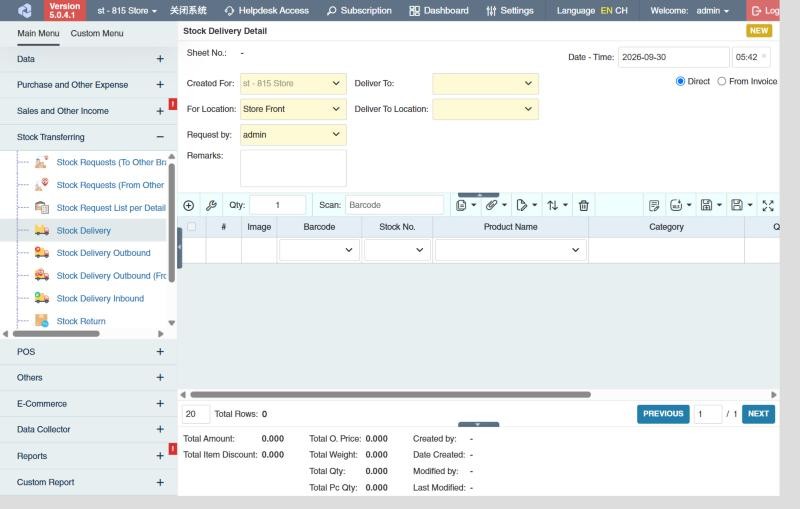
Task: Switch language to CH
Action: 621,11
